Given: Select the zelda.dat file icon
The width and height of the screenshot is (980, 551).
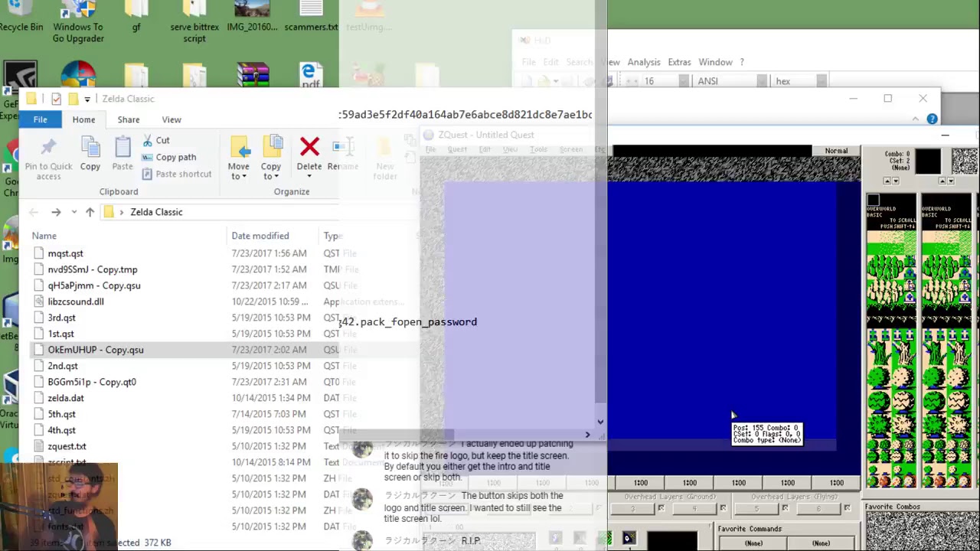Looking at the screenshot, I should [39, 398].
